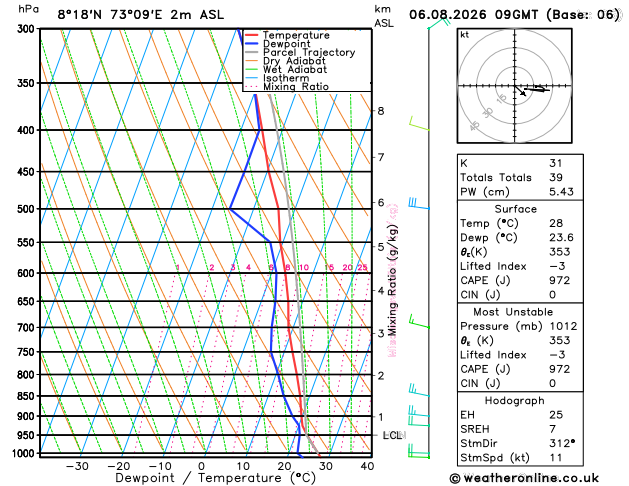Select the 900 hPa pressure label
The image size is (629, 486).
tap(28, 416)
